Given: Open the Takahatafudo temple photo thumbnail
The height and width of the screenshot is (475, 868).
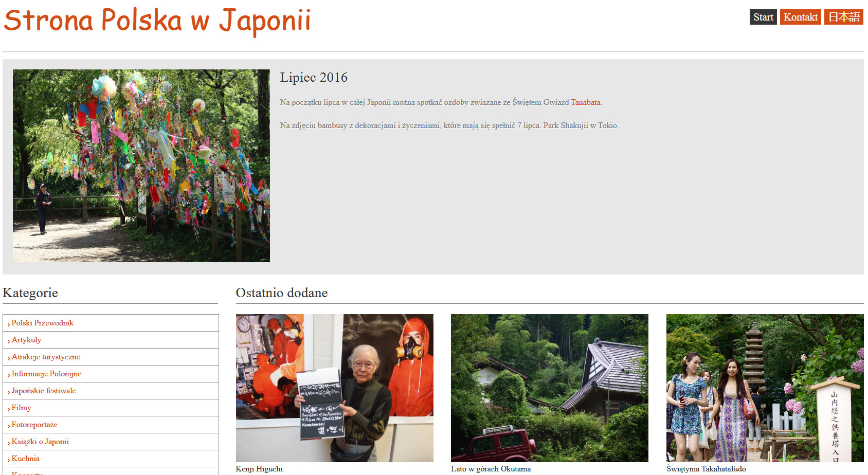Looking at the screenshot, I should click(x=765, y=388).
